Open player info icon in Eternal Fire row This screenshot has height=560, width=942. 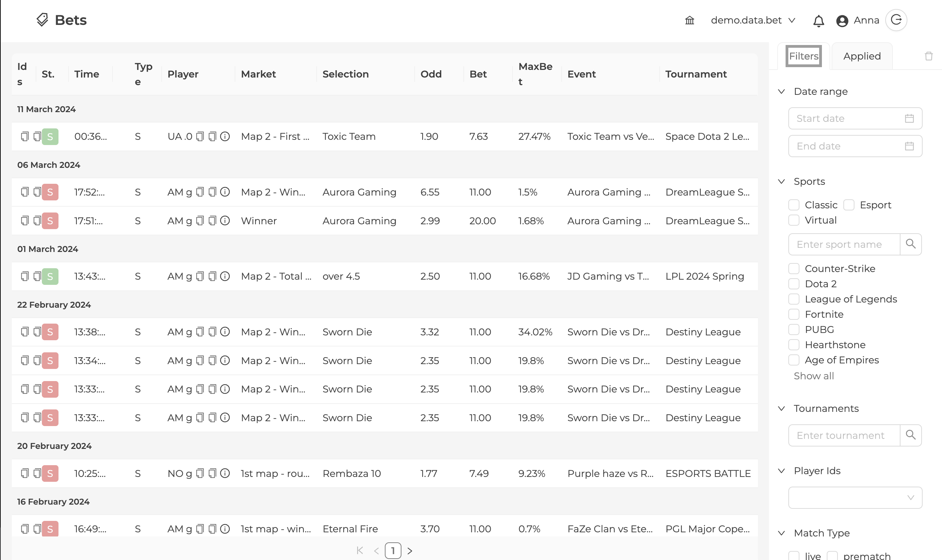tap(225, 529)
